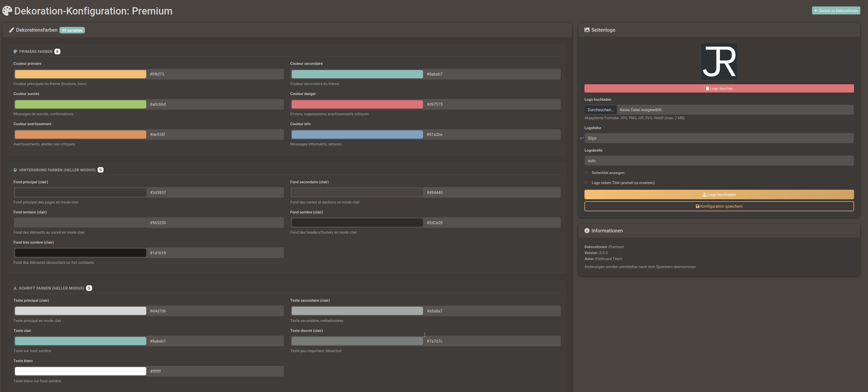Click the image icon beside Seitenlogo heading
This screenshot has height=392, width=868.
587,30
